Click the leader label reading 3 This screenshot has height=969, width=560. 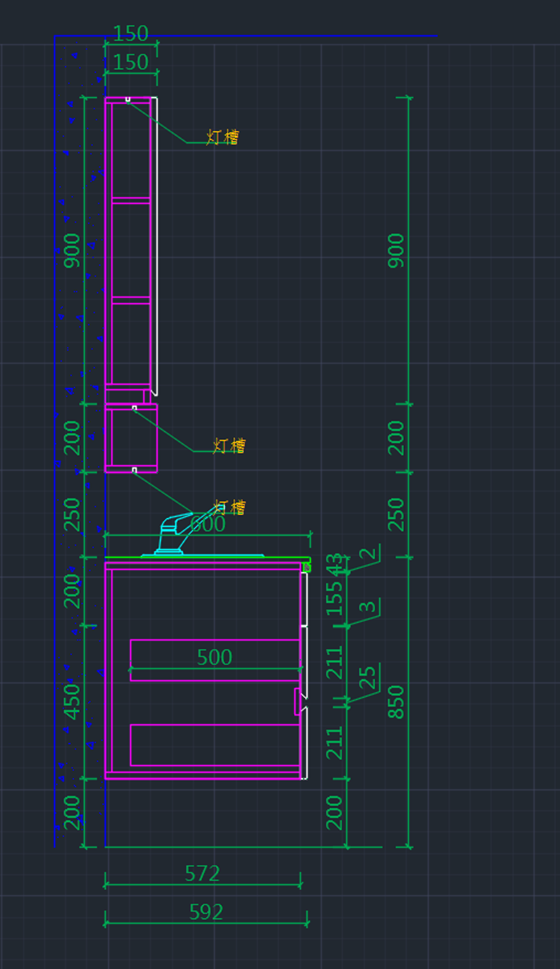tap(368, 606)
